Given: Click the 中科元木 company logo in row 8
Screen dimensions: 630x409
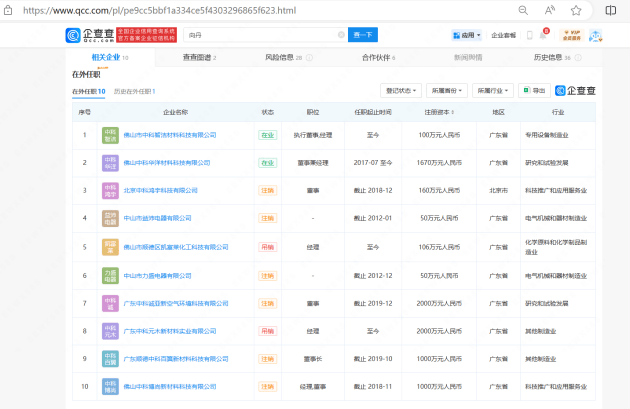Looking at the screenshot, I should pos(110,331).
